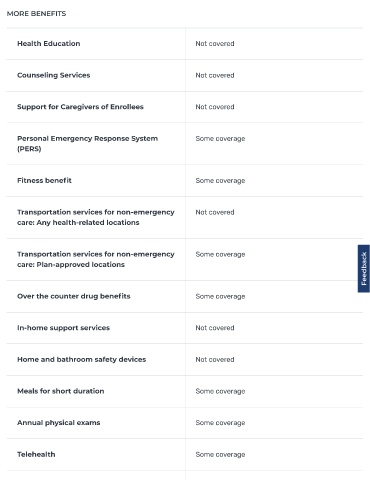Click Transportation services: Any health-related locations
The image size is (370, 480).
pyautogui.click(x=96, y=217)
